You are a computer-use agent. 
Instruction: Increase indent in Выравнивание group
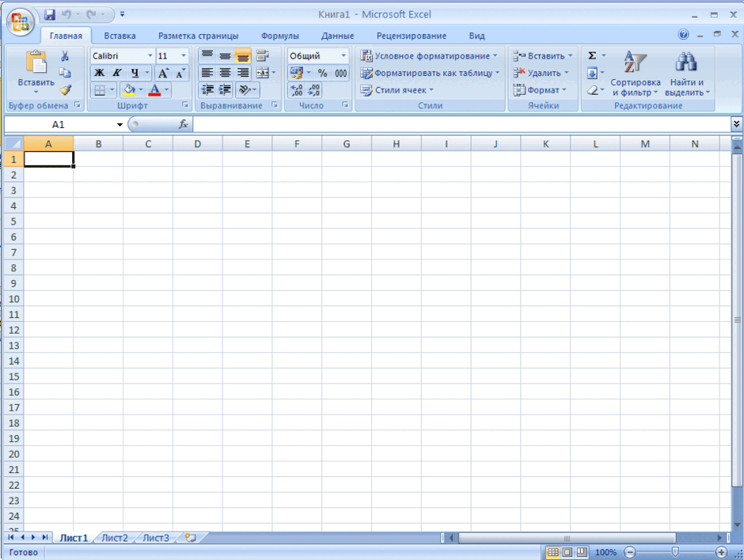tap(225, 89)
